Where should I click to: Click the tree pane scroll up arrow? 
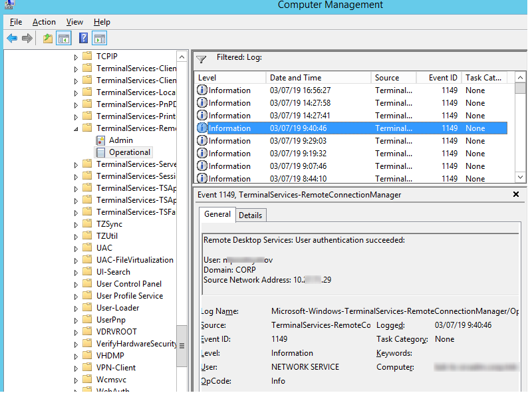pyautogui.click(x=182, y=57)
